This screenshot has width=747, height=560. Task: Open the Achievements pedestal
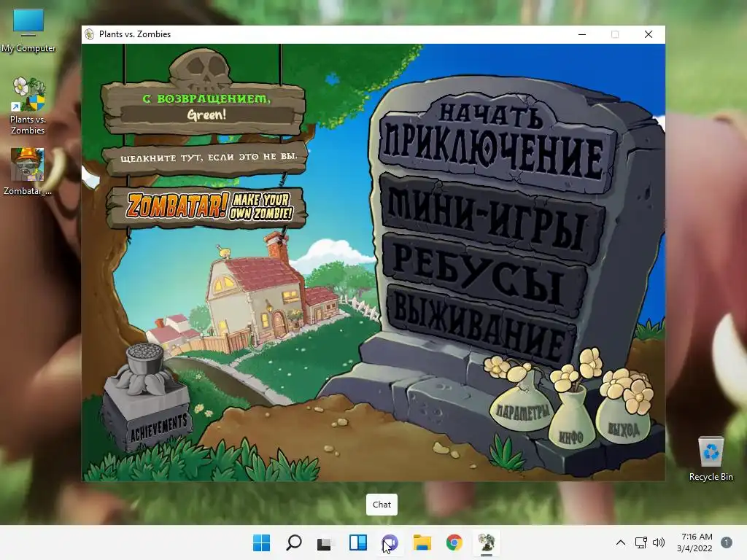pyautogui.click(x=147, y=399)
